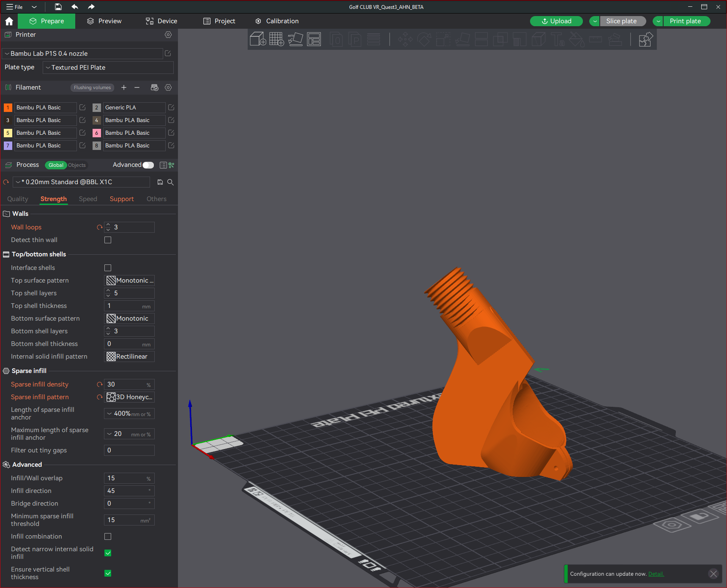The width and height of the screenshot is (727, 588).
Task: Edit Generic PLA filament 2 preset
Action: 171,107
